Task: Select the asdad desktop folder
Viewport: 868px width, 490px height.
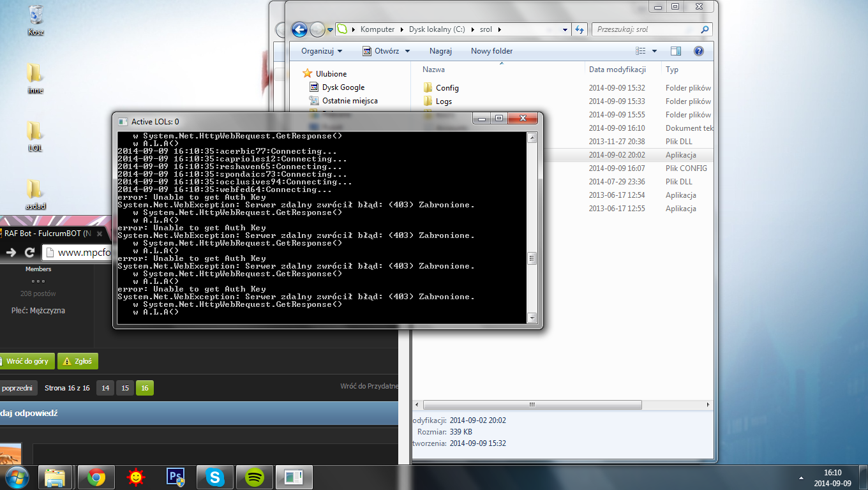Action: (35, 195)
